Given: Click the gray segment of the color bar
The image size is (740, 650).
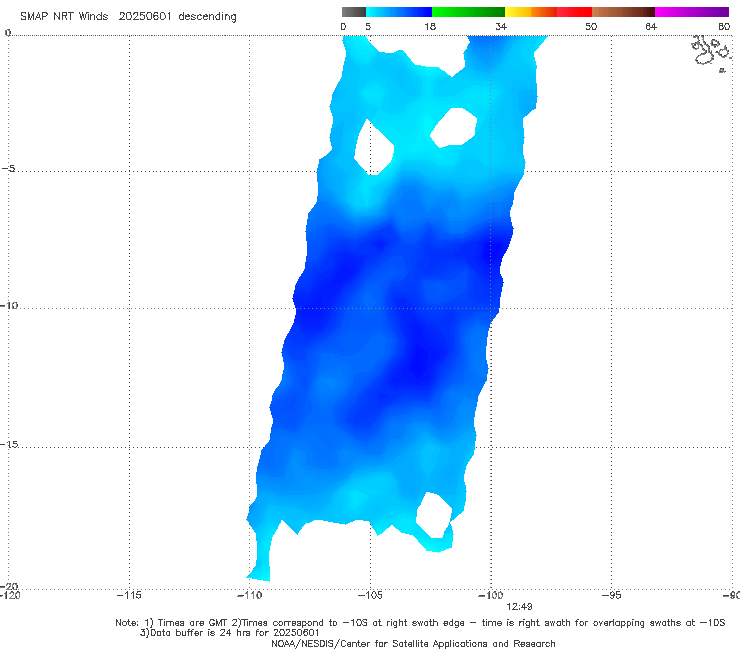Looking at the screenshot, I should (353, 12).
